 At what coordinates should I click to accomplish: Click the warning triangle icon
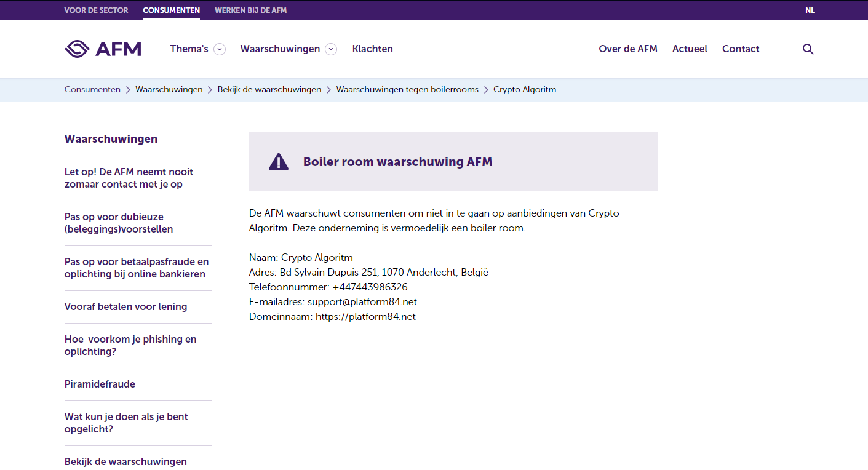pos(279,162)
